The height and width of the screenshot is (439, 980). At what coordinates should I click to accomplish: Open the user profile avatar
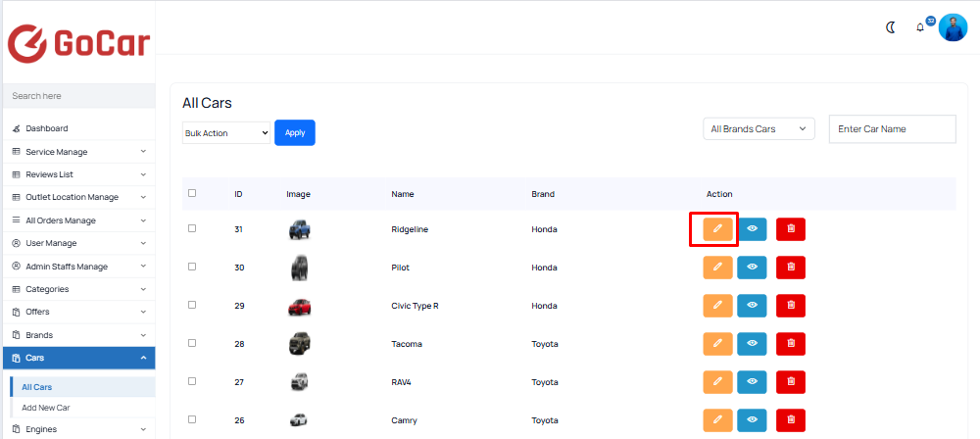coord(953,27)
